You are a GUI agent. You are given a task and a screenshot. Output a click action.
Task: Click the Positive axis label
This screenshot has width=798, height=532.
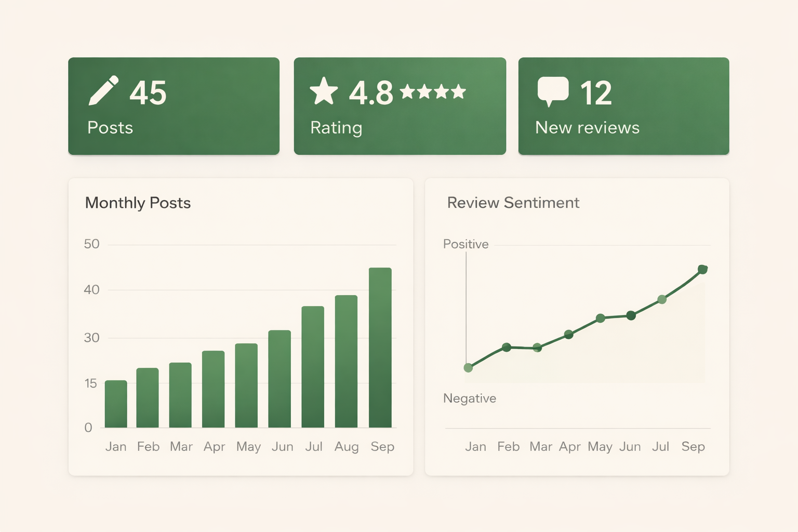point(465,244)
